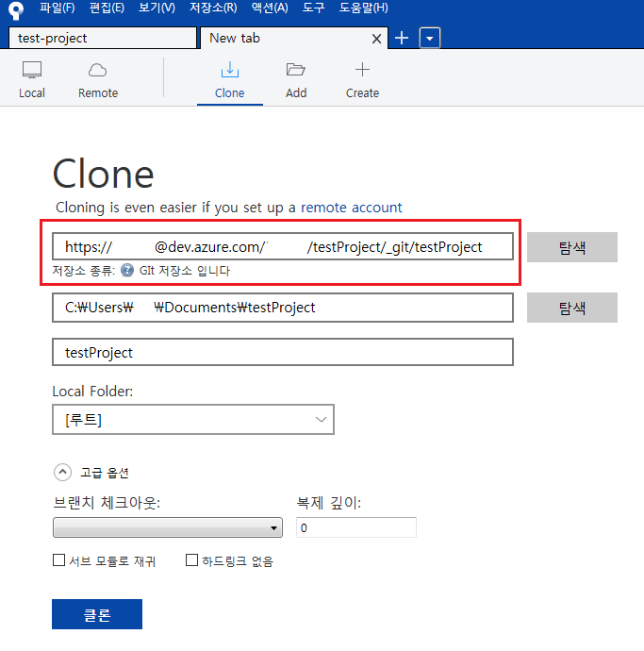Select the Clone download icon

tap(230, 70)
